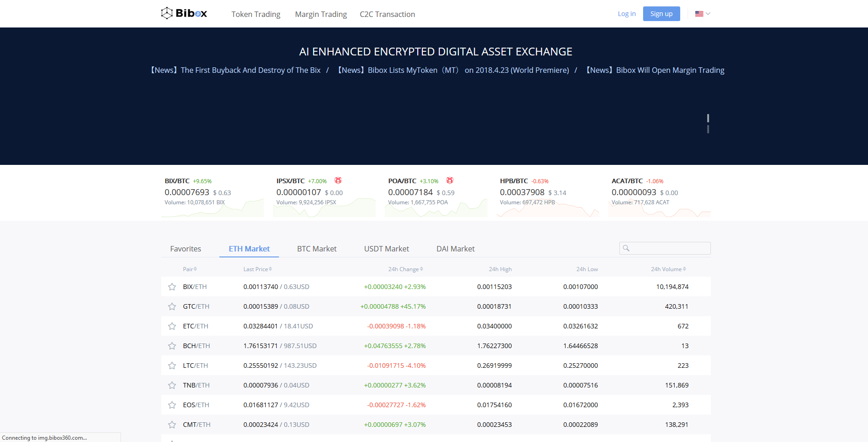Sort by 24h Volume column

click(x=668, y=269)
